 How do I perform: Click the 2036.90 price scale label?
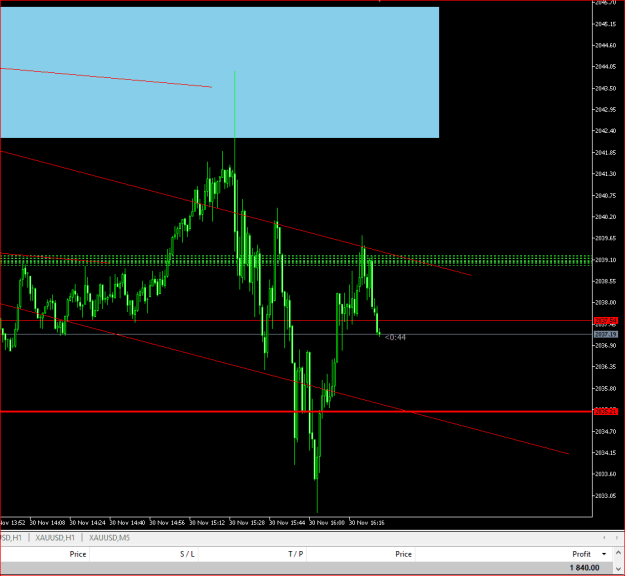click(x=605, y=345)
